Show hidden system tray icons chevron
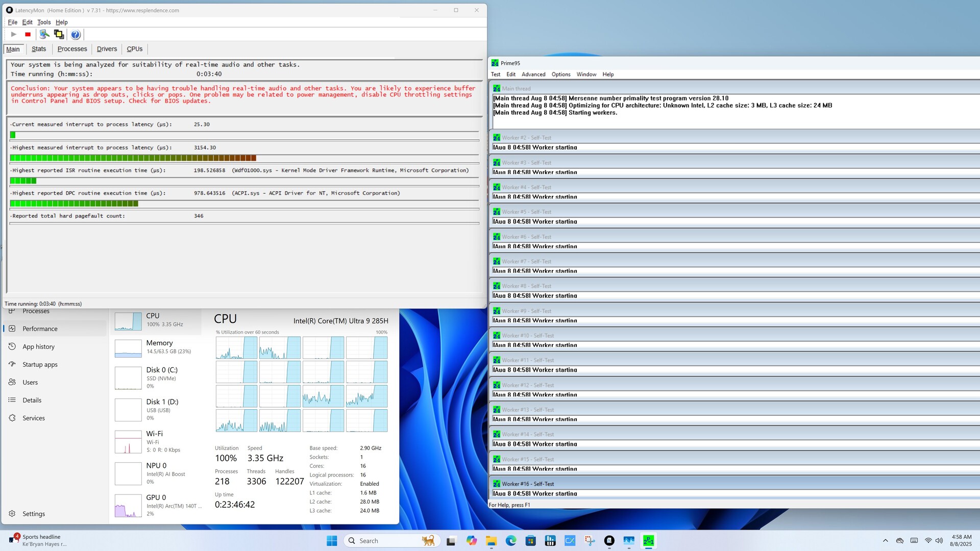Screen dimensions: 980x551 coord(886,541)
